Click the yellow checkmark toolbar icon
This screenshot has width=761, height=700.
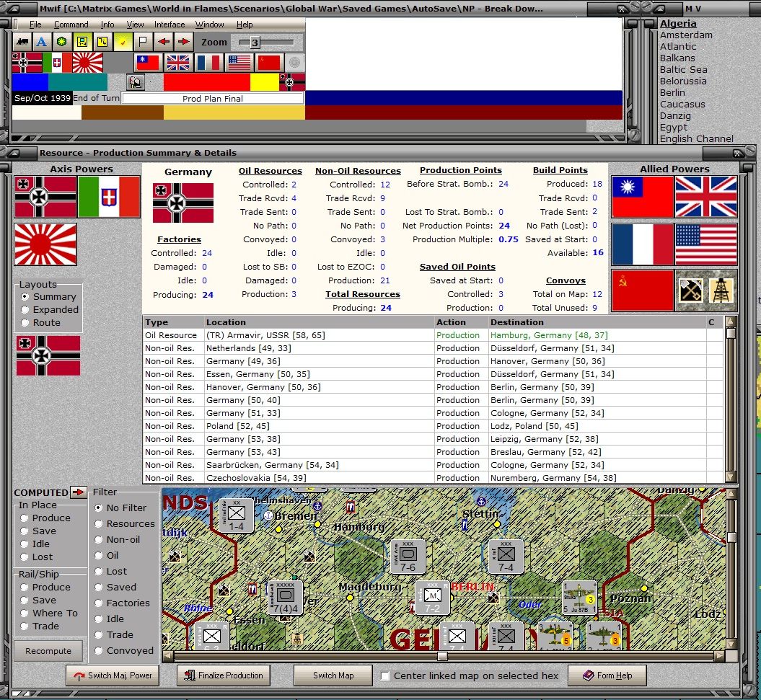[x=123, y=42]
